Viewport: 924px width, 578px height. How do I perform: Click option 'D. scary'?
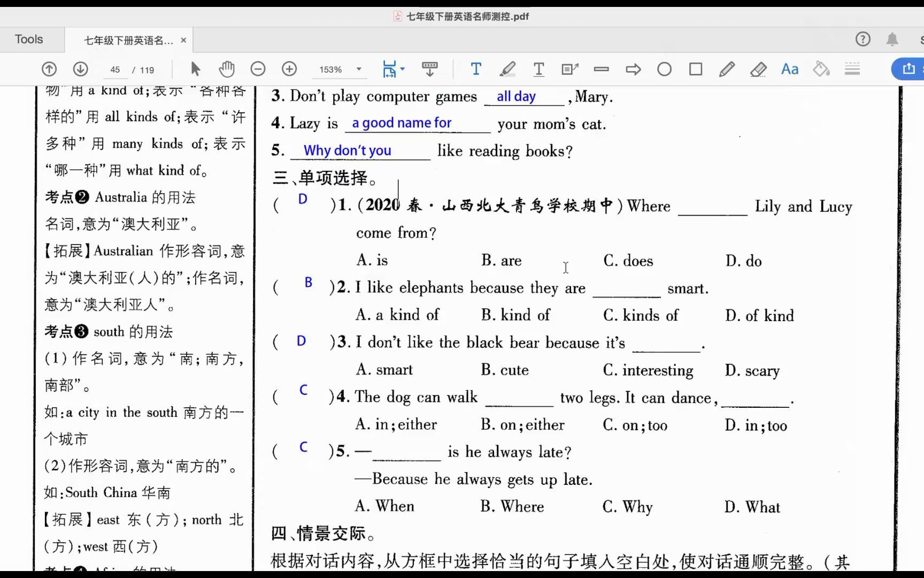(752, 370)
